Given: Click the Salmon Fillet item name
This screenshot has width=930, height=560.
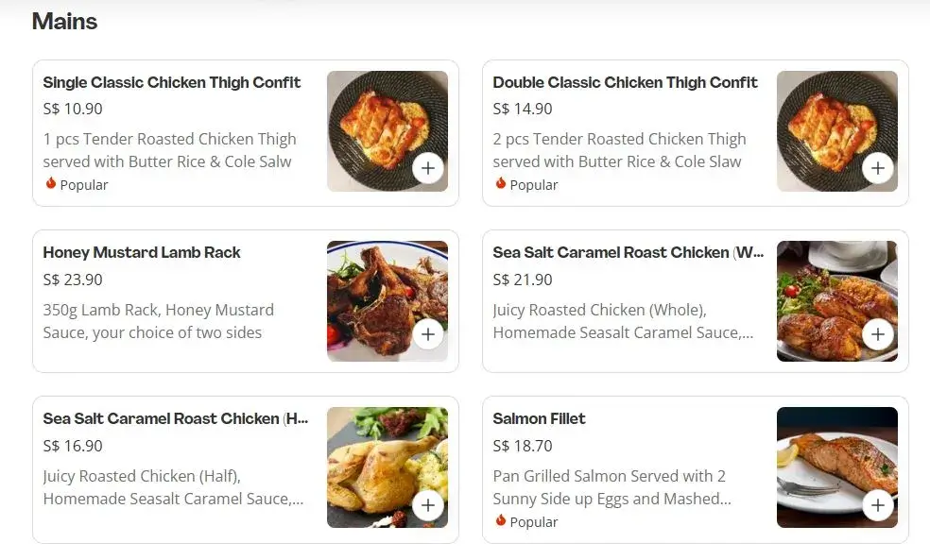Looking at the screenshot, I should (539, 418).
